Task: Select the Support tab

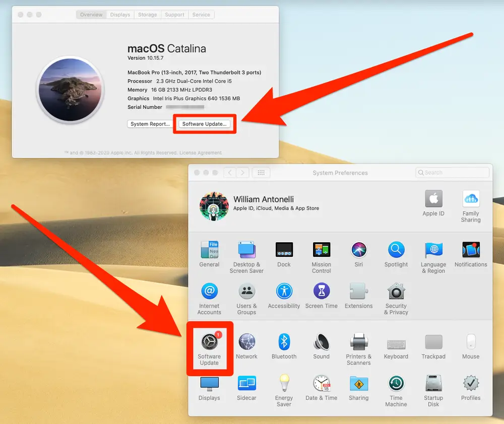Action: 174,15
